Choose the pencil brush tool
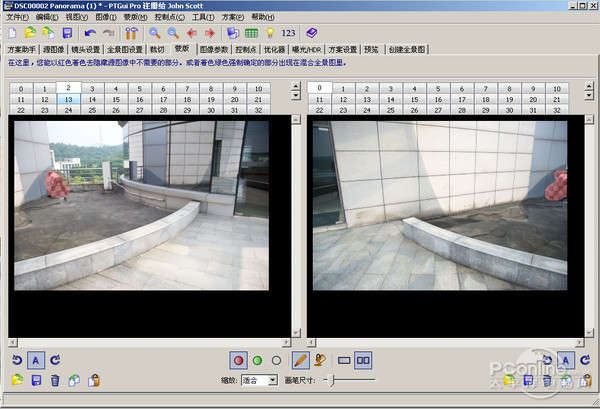Viewport: 600px width, 409px height. coord(299,360)
